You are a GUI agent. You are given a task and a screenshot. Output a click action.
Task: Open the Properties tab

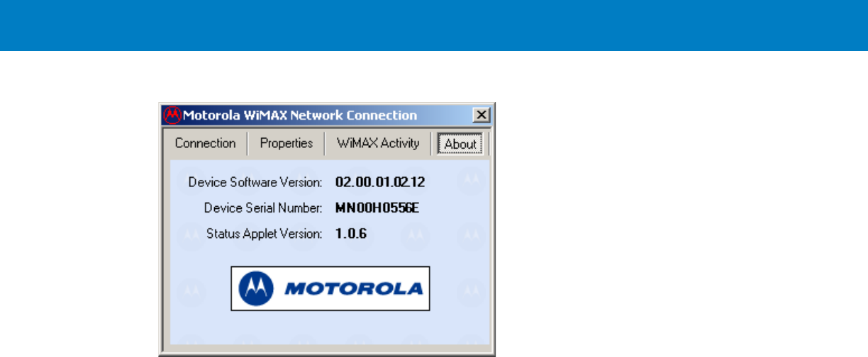pyautogui.click(x=286, y=143)
